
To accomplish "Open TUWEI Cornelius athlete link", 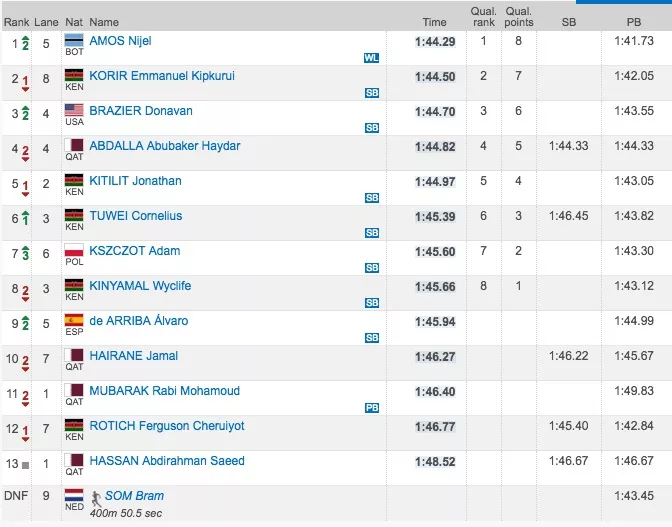I will pos(136,216).
